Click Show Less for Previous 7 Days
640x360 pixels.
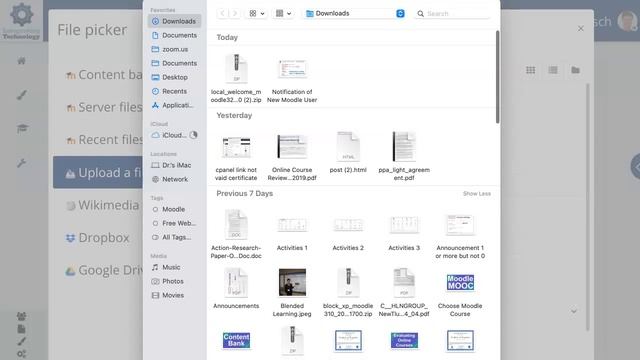[x=477, y=193]
